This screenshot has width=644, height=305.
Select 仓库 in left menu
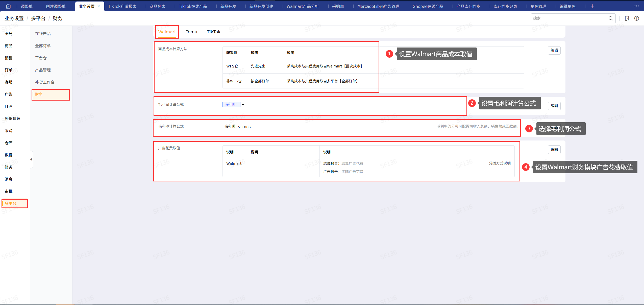click(x=9, y=143)
